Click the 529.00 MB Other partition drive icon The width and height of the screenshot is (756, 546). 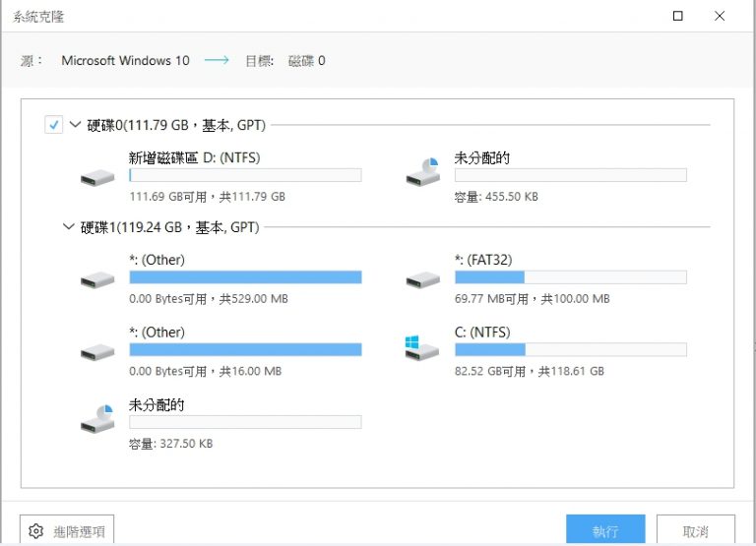[97, 279]
